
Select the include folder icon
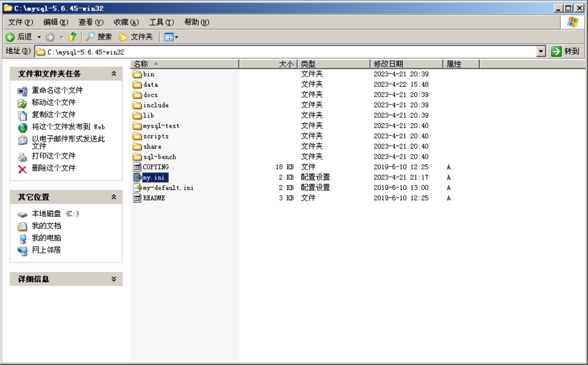coord(137,105)
